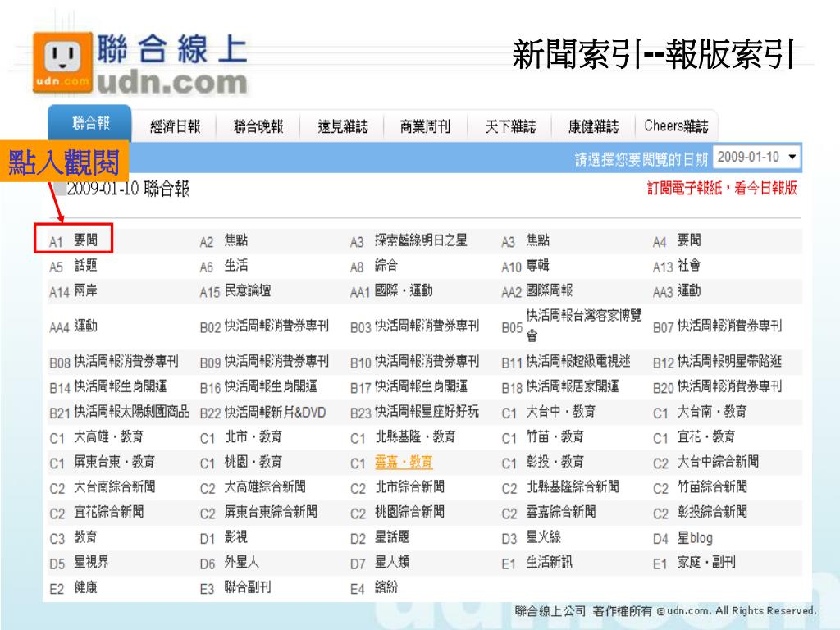Viewport: 840px width, 630px height.
Task: Select the 天下雜誌 tab
Action: [x=510, y=126]
